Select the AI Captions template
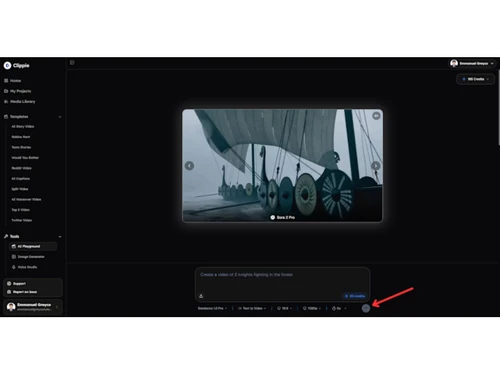 pos(21,178)
